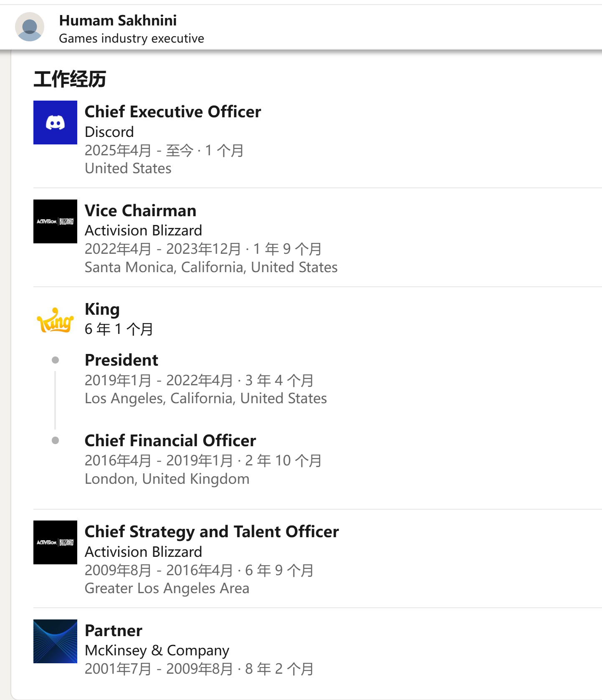The image size is (602, 700).
Task: Click the King company logo
Action: [55, 320]
